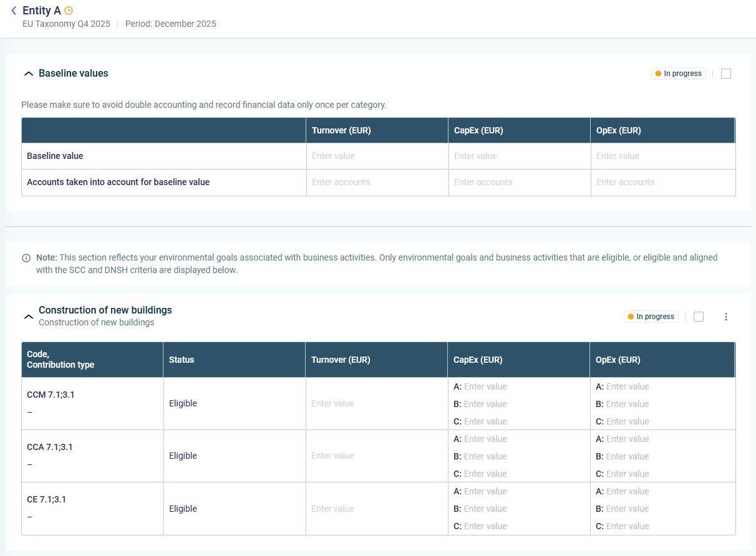Image resolution: width=756 pixels, height=556 pixels.
Task: Collapse the Construction of new buildings section
Action: tap(28, 317)
